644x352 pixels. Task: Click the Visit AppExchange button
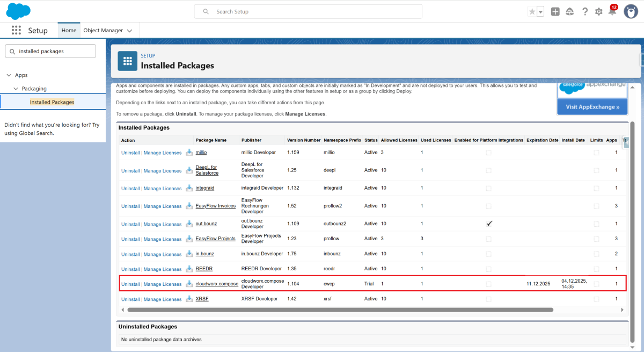click(592, 107)
